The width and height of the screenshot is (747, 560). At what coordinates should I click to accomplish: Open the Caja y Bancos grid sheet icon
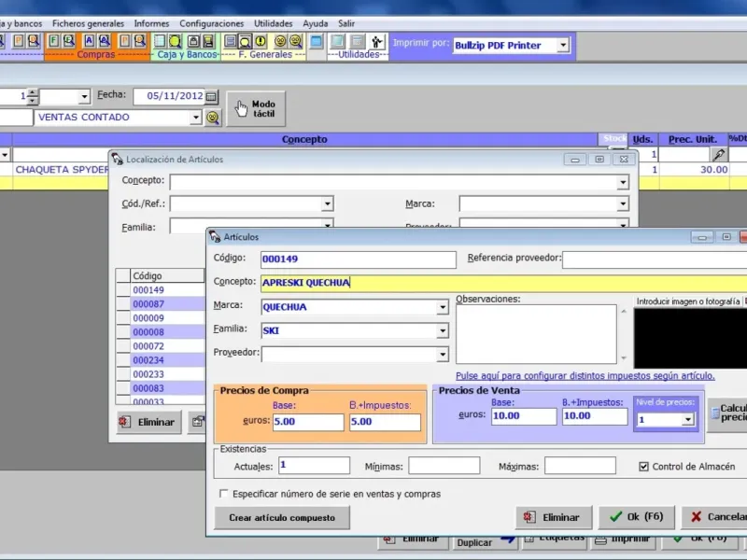160,41
